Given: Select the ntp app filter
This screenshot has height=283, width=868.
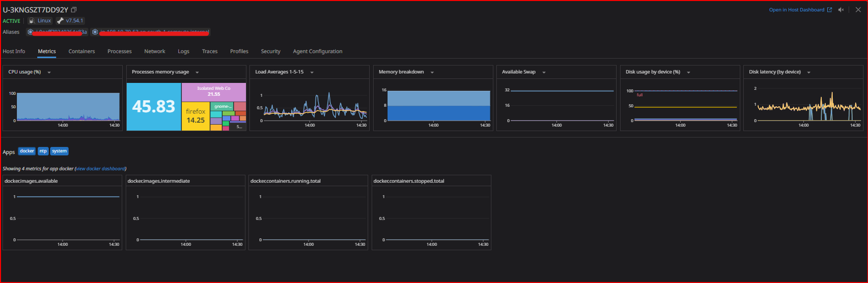Looking at the screenshot, I should click(x=43, y=151).
